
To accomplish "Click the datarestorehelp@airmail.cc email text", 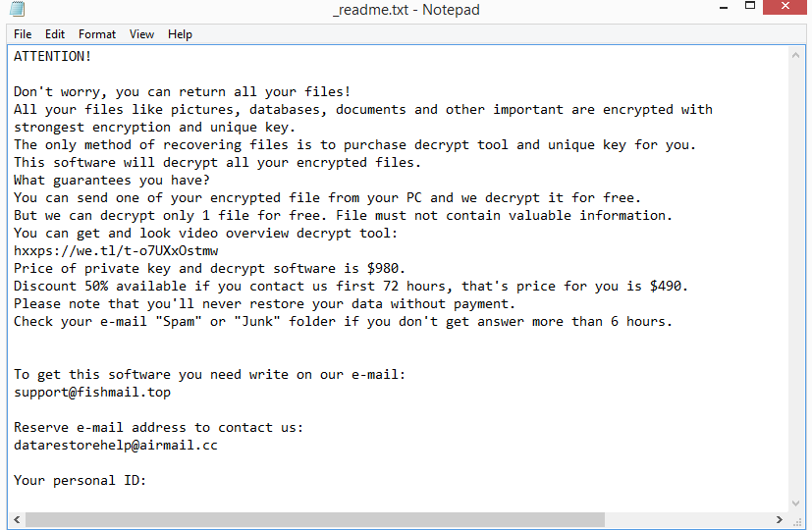I will pyautogui.click(x=116, y=446).
